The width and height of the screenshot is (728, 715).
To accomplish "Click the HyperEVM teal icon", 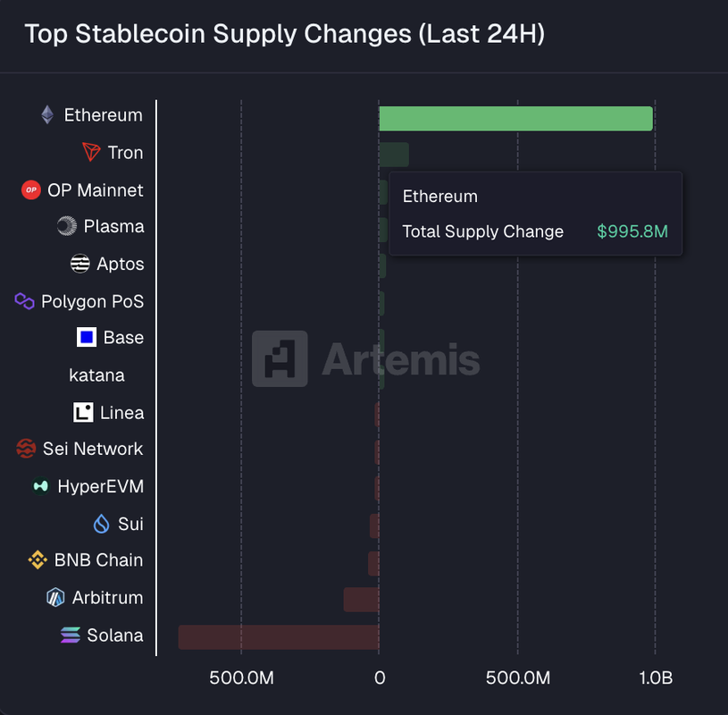I will point(40,486).
